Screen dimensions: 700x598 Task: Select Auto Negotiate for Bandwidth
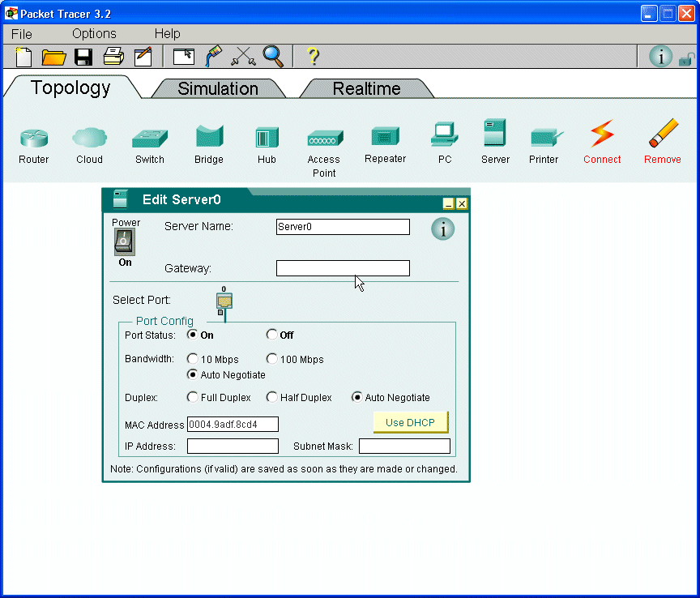pyautogui.click(x=192, y=374)
